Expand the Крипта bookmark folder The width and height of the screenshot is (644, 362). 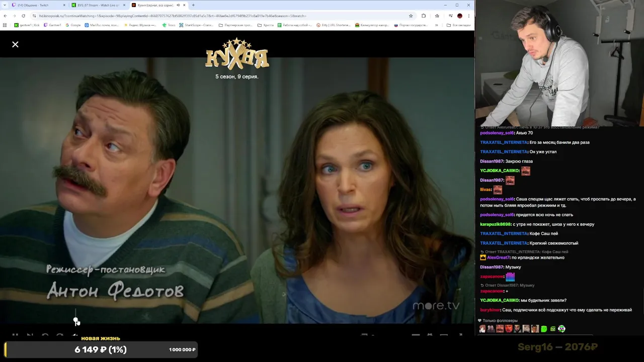pos(266,25)
